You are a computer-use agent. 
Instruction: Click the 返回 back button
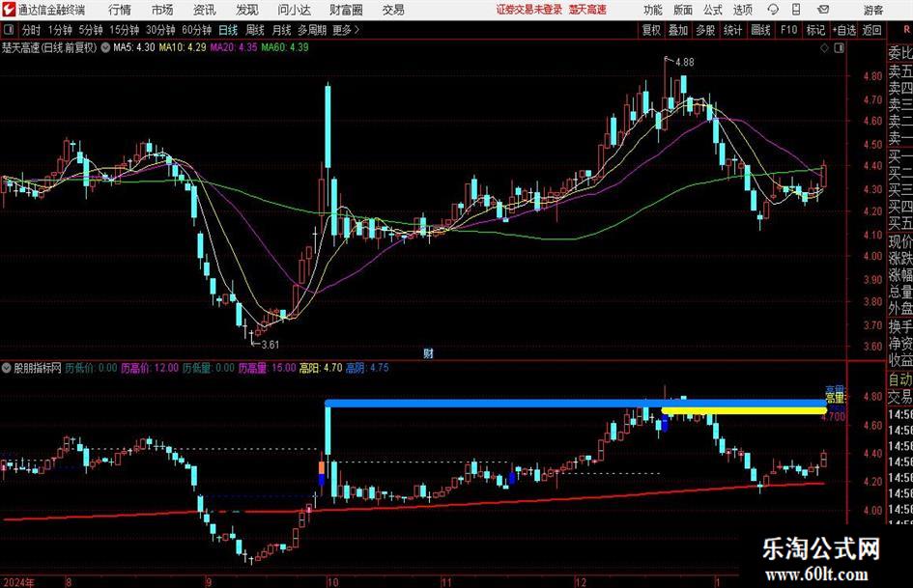pos(871,30)
